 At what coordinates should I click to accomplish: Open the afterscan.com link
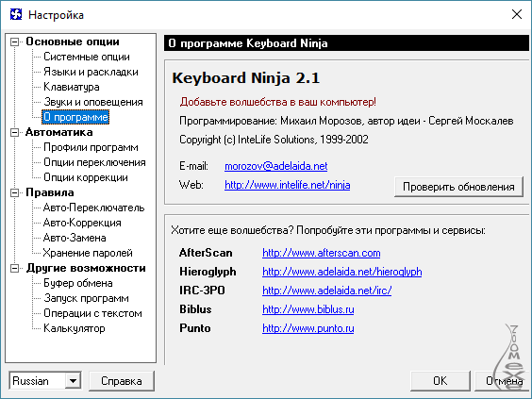point(322,253)
